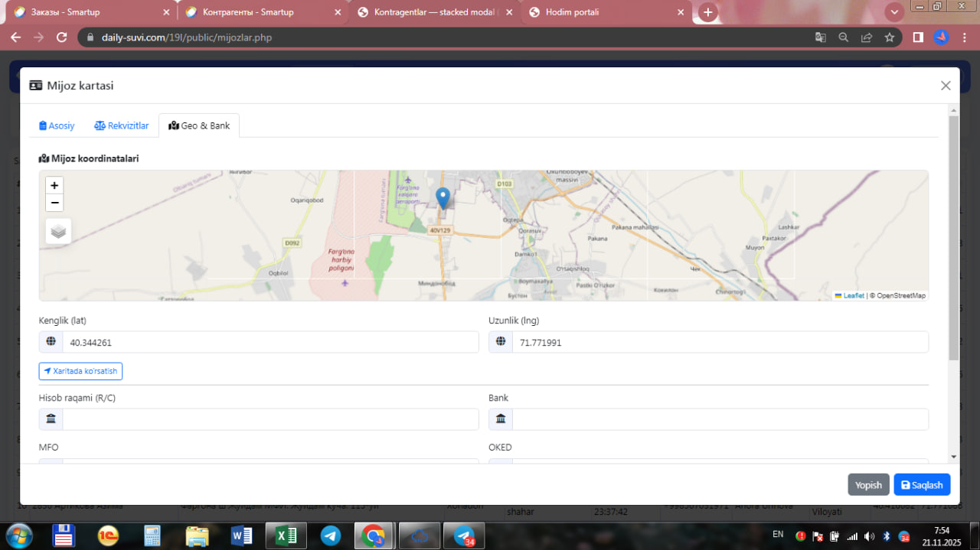This screenshot has height=550, width=980.
Task: Expand the Chrome tab search dropdown
Action: pos(893,12)
